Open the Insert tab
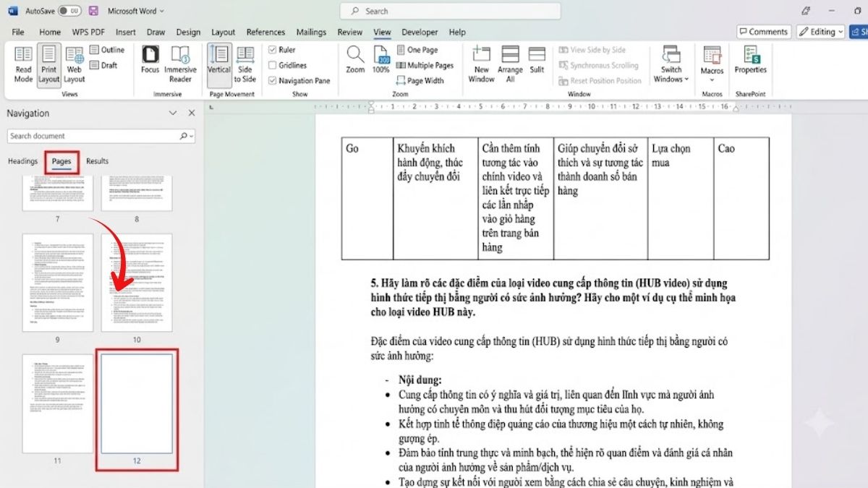 pos(126,32)
